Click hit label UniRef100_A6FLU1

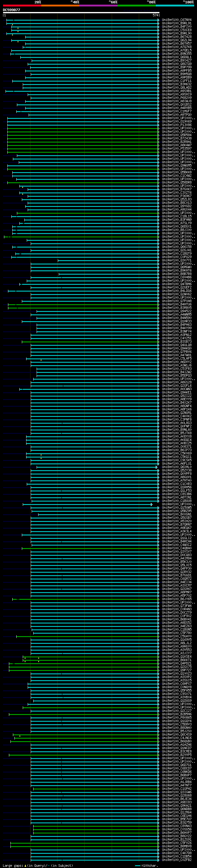[177, 464]
